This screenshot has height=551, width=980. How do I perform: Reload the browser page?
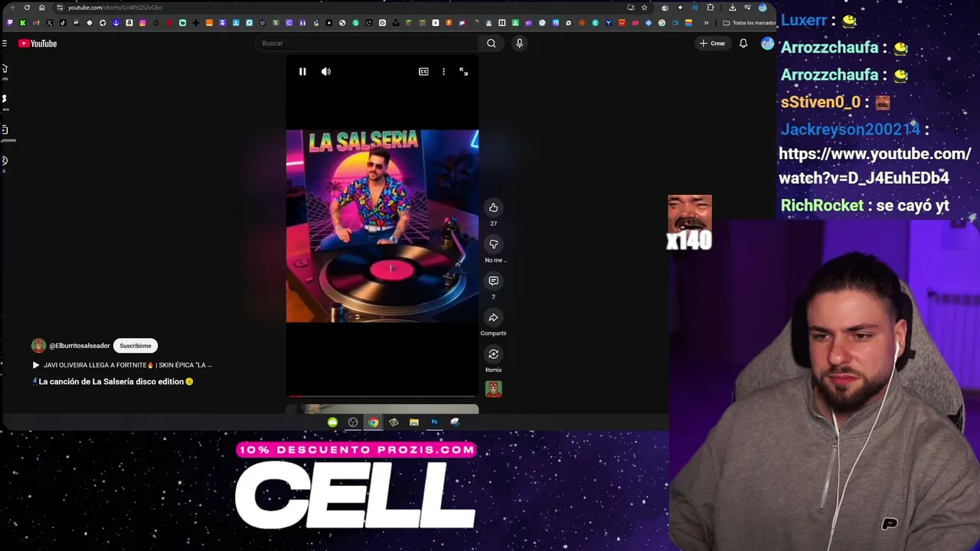[x=27, y=8]
